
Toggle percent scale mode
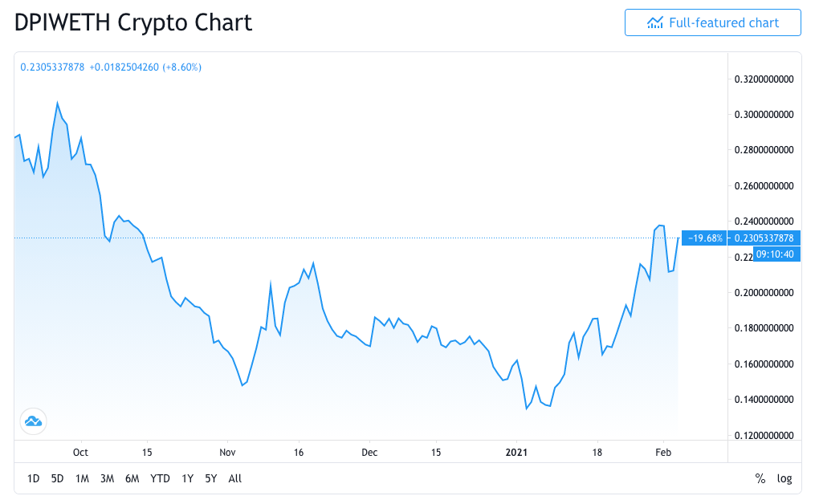(760, 478)
